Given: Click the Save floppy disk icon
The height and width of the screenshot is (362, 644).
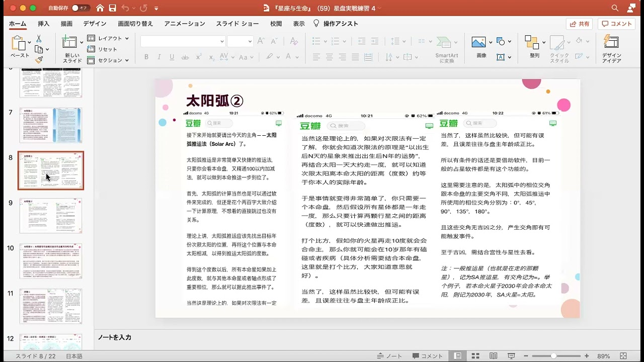Looking at the screenshot, I should click(113, 8).
